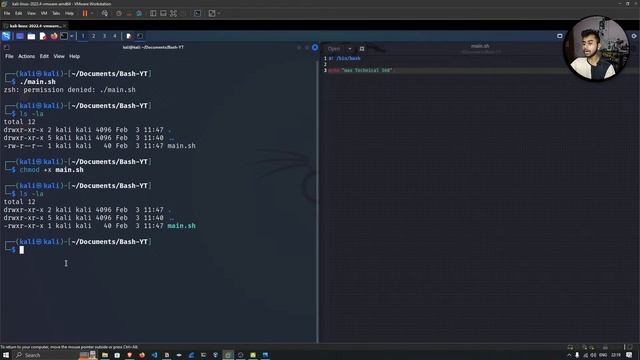640x360 pixels.
Task: Click the Kali panel show desktop icon
Action: [x=20, y=36]
